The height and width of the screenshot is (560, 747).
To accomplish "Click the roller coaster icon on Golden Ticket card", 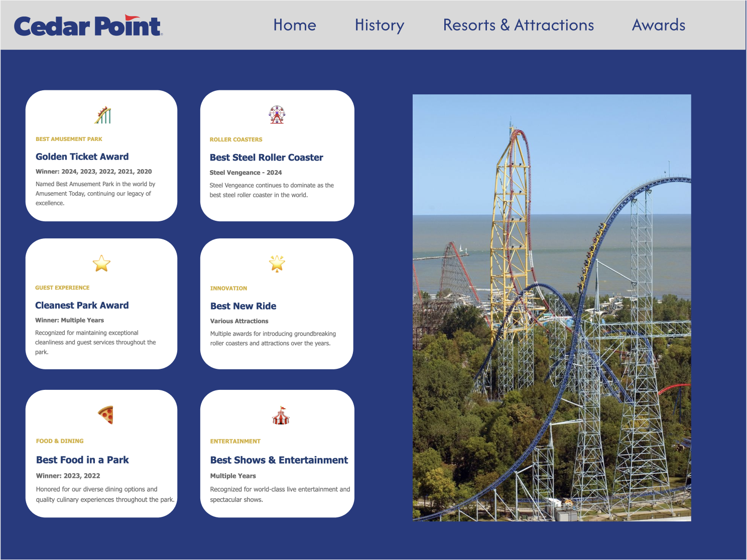I will 102,115.
